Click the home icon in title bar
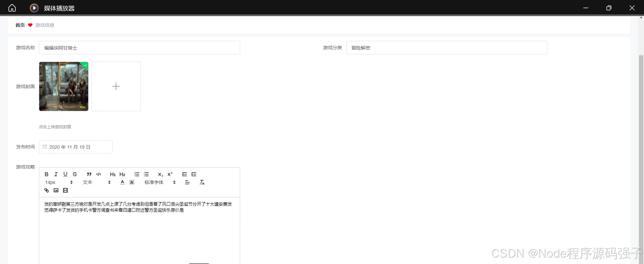Viewport: 644px width, 264px height. (x=12, y=8)
